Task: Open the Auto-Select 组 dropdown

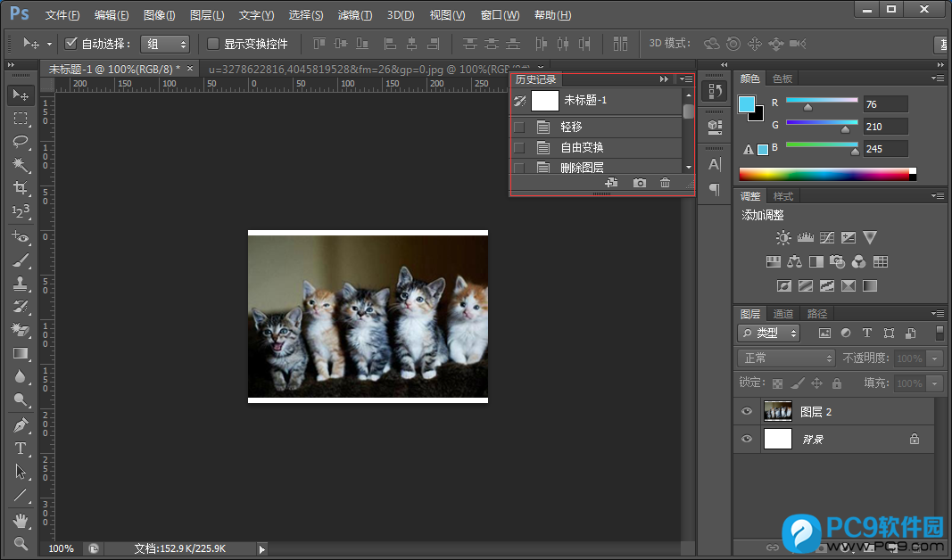Action: (x=165, y=44)
